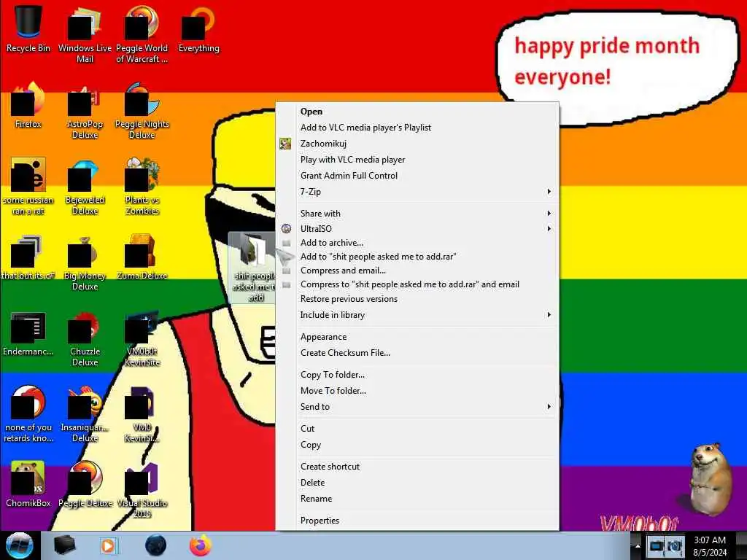Select the Peggle Deluxe desktop icon

click(85, 484)
